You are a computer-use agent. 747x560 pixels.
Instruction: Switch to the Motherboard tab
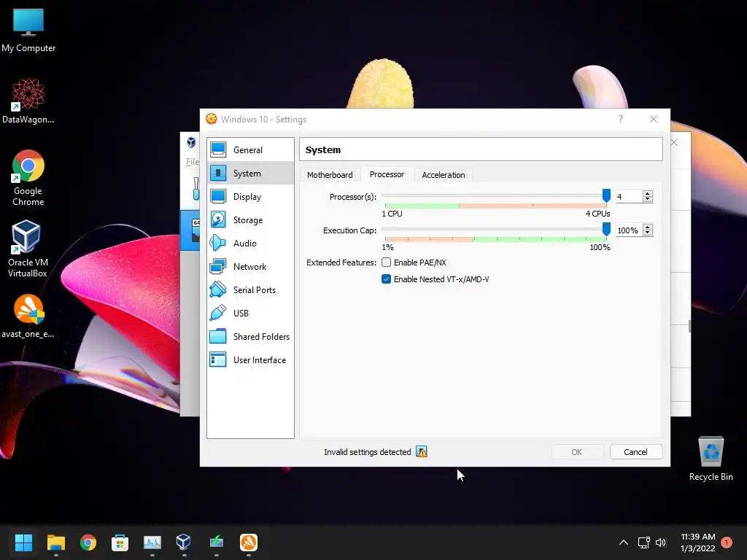[x=330, y=175]
